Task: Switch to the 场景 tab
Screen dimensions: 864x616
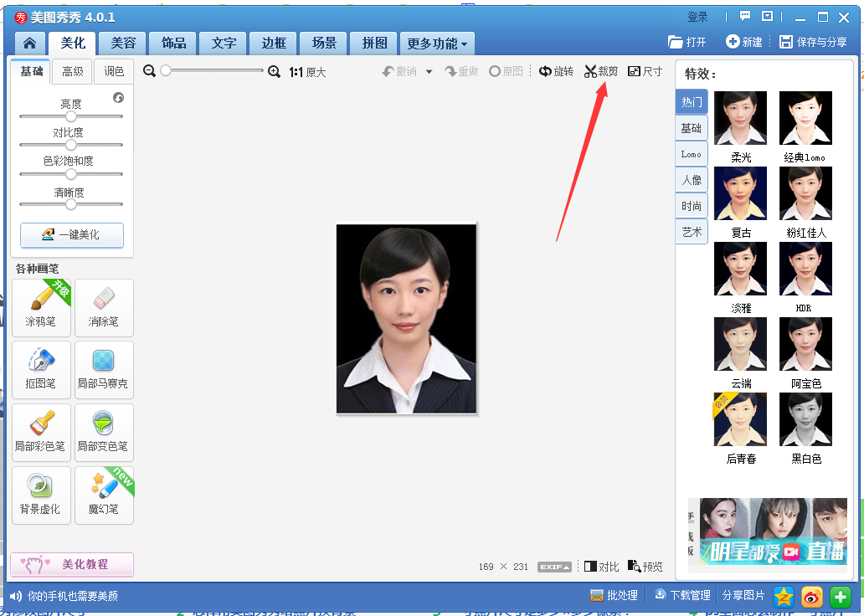Action: (x=324, y=43)
